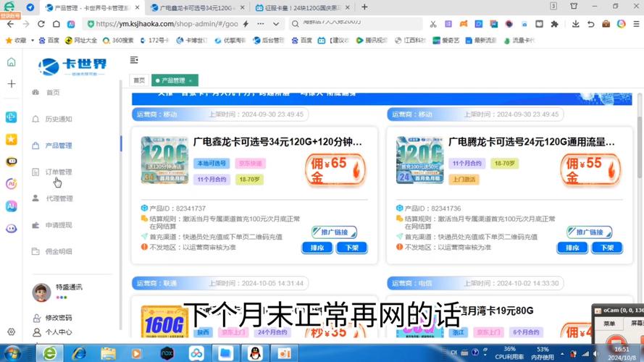Reload the page
644x362 pixels.
(x=41, y=24)
